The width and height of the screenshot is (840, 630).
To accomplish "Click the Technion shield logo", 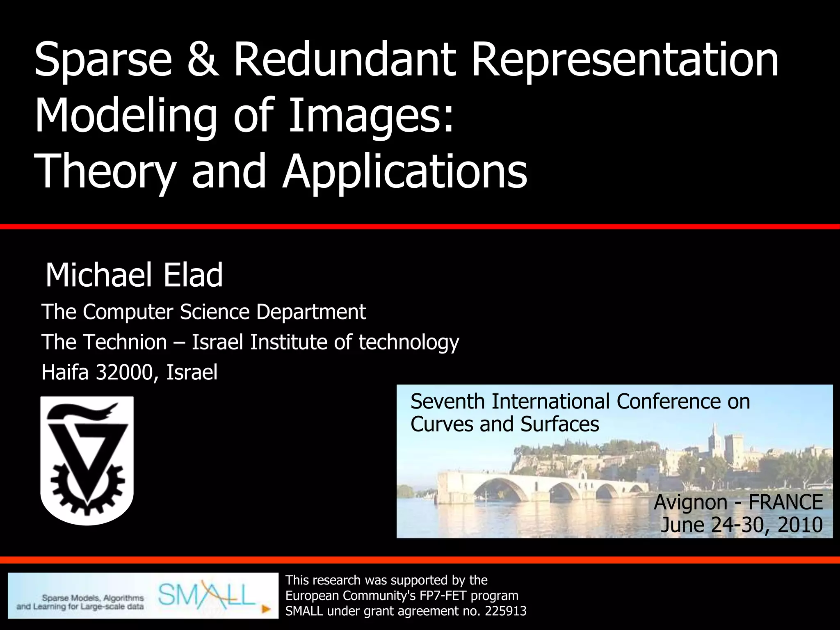I will (87, 460).
